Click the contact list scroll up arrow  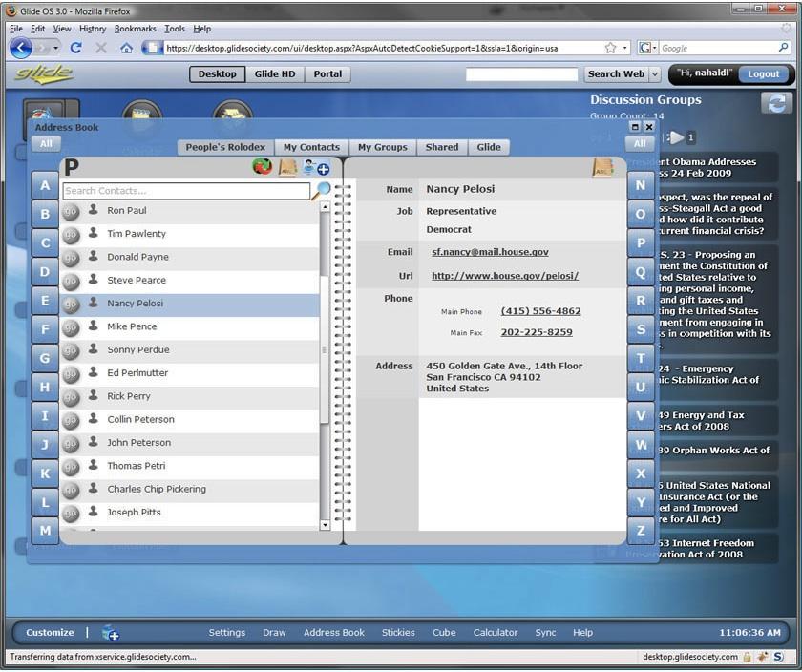click(x=325, y=207)
